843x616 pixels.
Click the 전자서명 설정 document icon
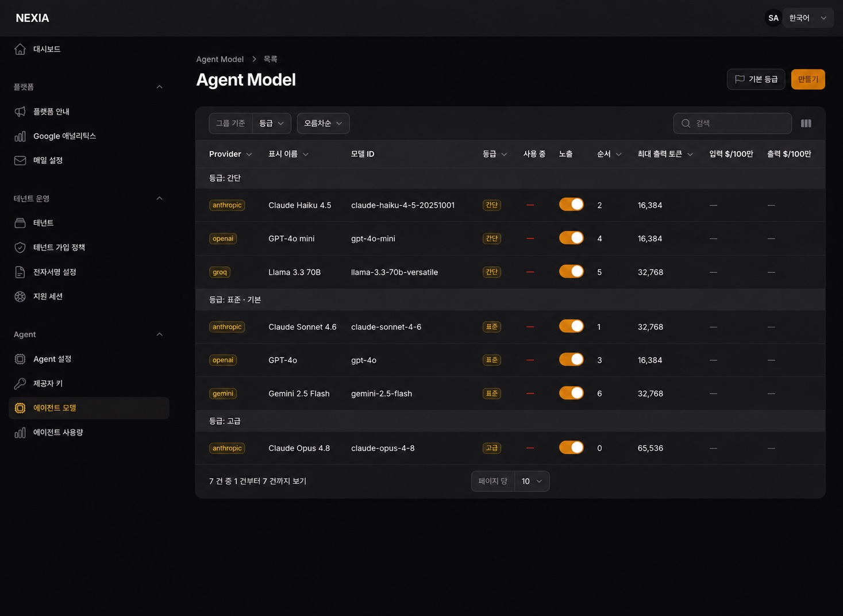[x=20, y=272]
